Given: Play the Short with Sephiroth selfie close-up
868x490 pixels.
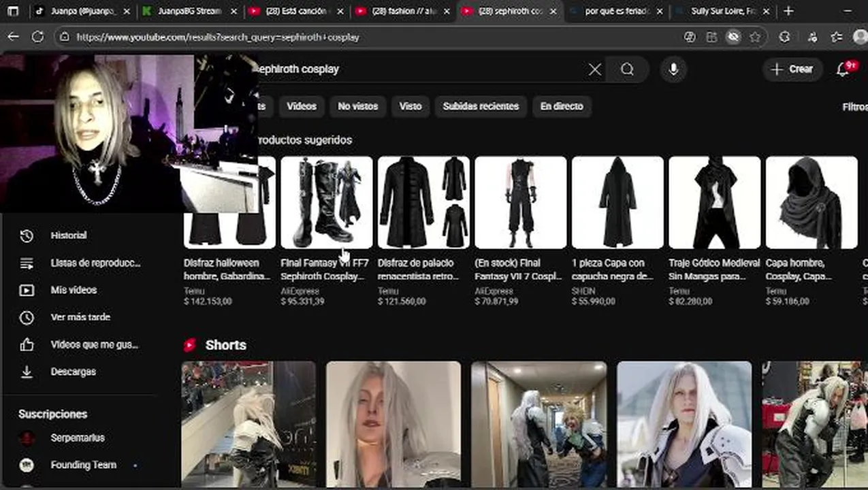Looking at the screenshot, I should click(393, 424).
